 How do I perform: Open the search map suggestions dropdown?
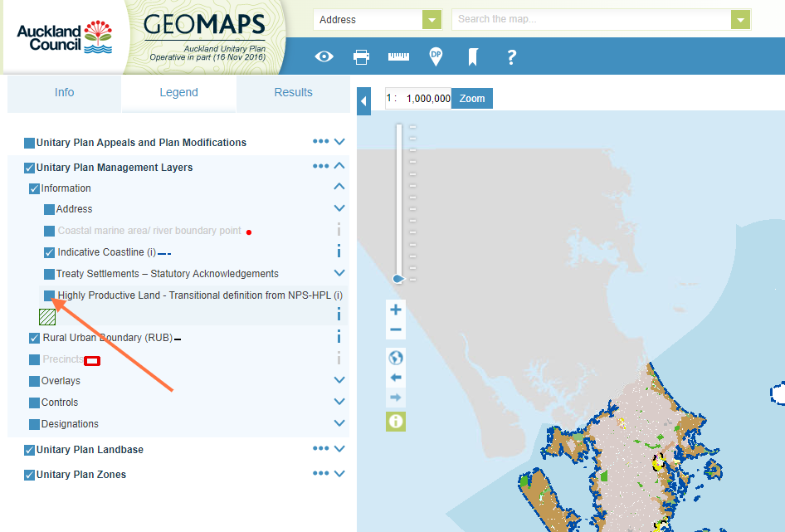(740, 20)
